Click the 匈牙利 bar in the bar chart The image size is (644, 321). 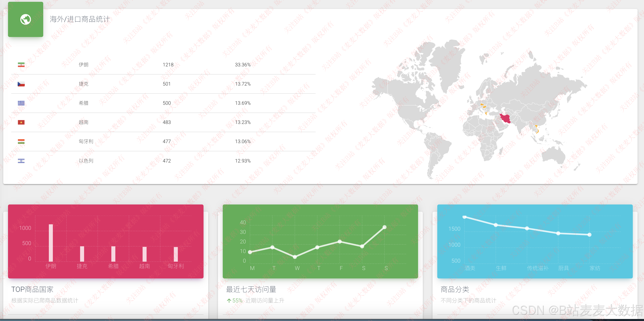[176, 254]
